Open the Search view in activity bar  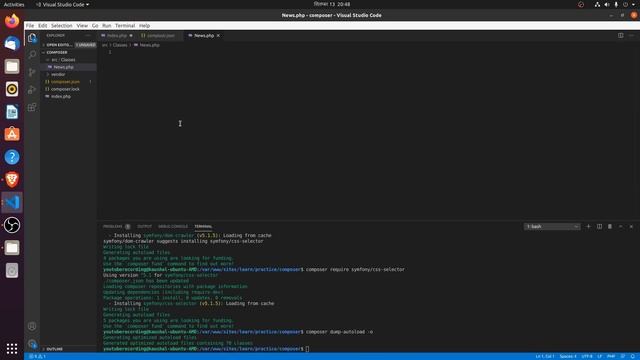pos(32,55)
